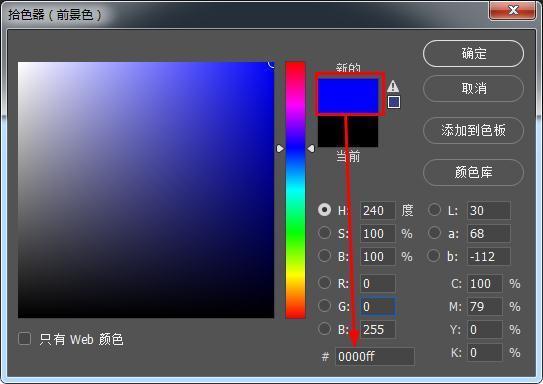Click the right hue slider arrow
Viewport: 543px width, 384px height.
pyautogui.click(x=311, y=149)
